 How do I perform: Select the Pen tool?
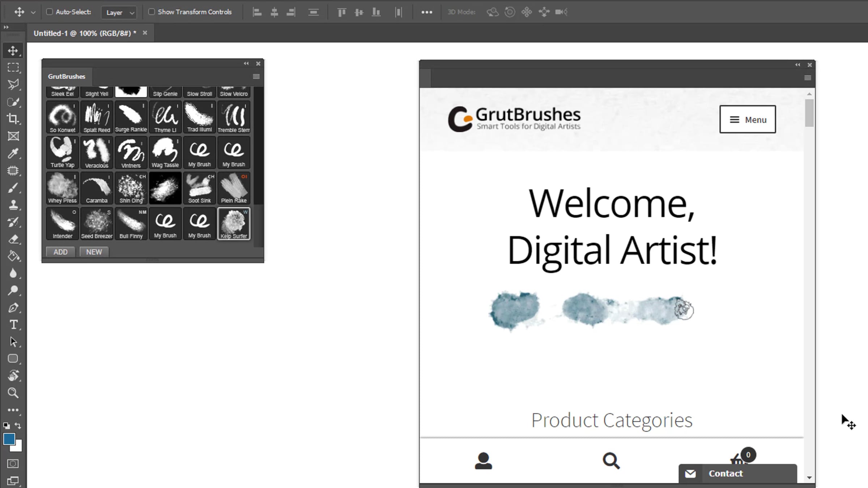tap(13, 308)
